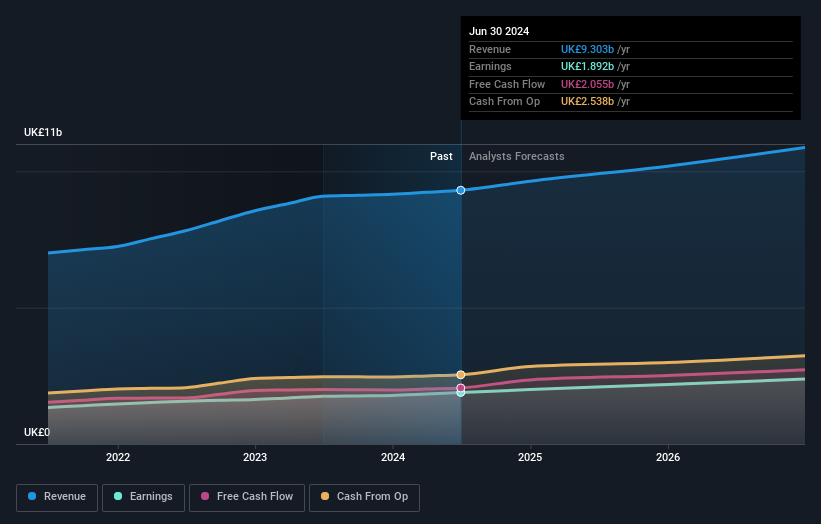
Task: Select the 2024 x-axis label
Action: (393, 457)
